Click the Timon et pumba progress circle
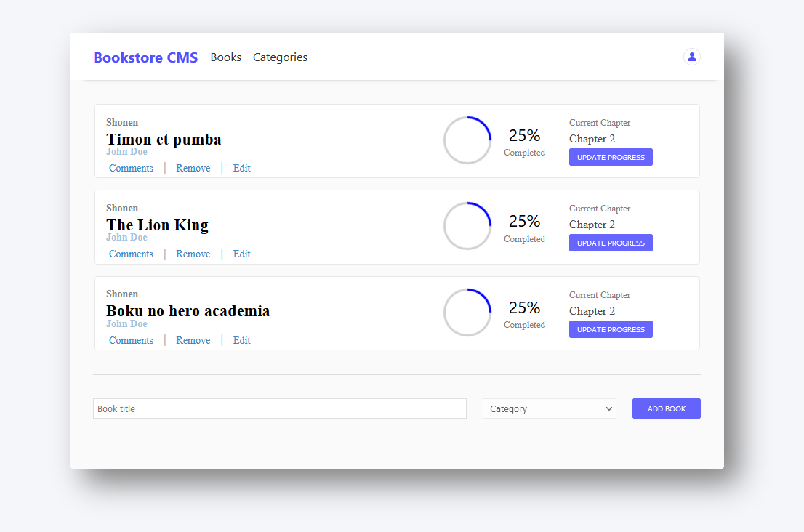The height and width of the screenshot is (532, 804). 467,140
